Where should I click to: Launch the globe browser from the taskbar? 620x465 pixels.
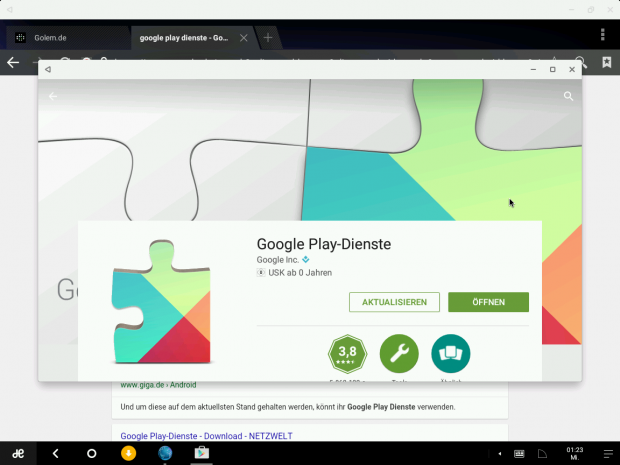(x=165, y=453)
